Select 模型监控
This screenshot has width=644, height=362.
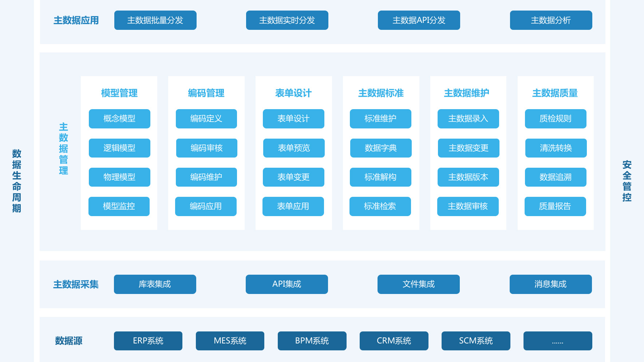(x=119, y=206)
